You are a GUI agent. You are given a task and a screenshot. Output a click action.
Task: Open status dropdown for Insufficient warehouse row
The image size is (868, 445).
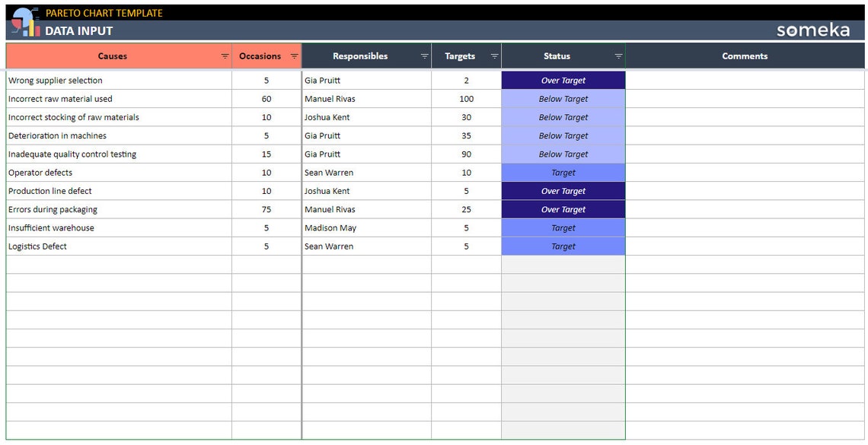563,227
